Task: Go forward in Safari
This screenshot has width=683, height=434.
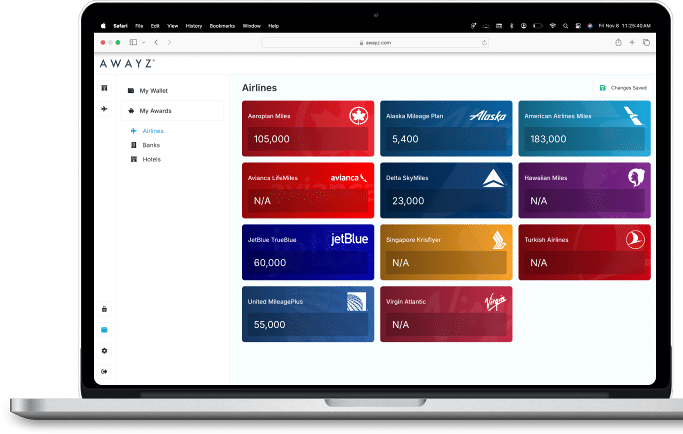Action: [x=169, y=42]
